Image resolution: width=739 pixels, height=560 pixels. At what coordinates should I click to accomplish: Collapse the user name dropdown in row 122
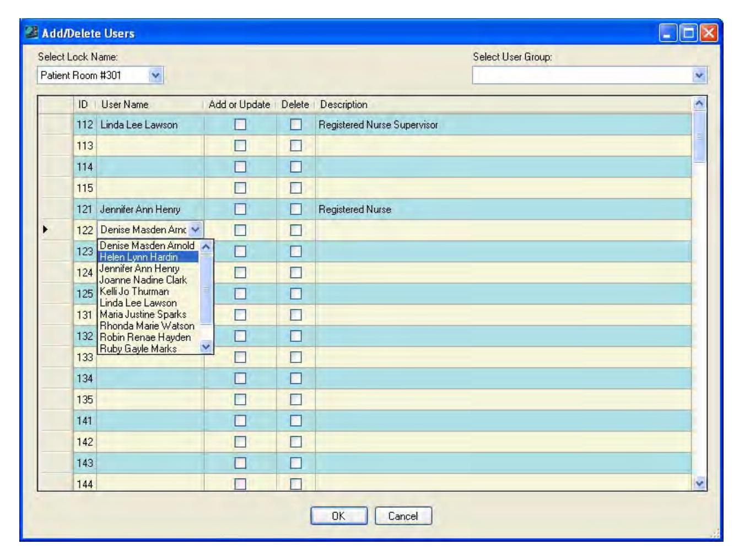tap(195, 230)
